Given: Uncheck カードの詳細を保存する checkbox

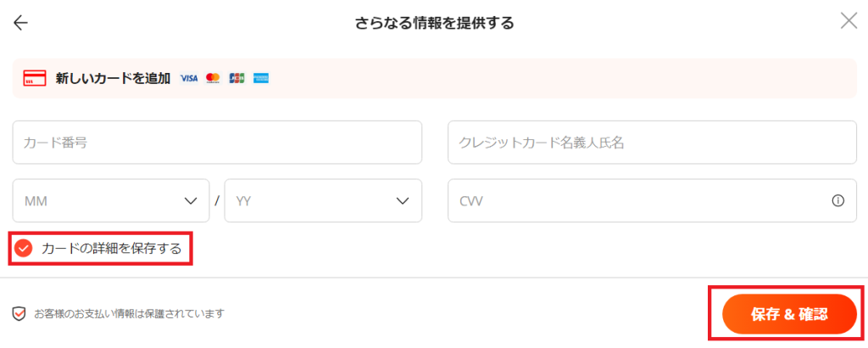Looking at the screenshot, I should [x=23, y=249].
